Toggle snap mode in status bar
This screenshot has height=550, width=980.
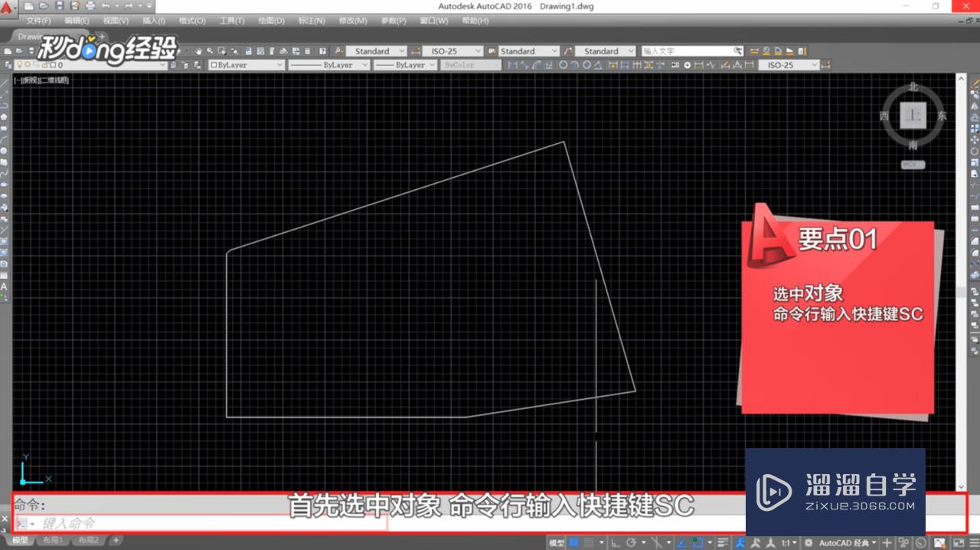click(588, 542)
